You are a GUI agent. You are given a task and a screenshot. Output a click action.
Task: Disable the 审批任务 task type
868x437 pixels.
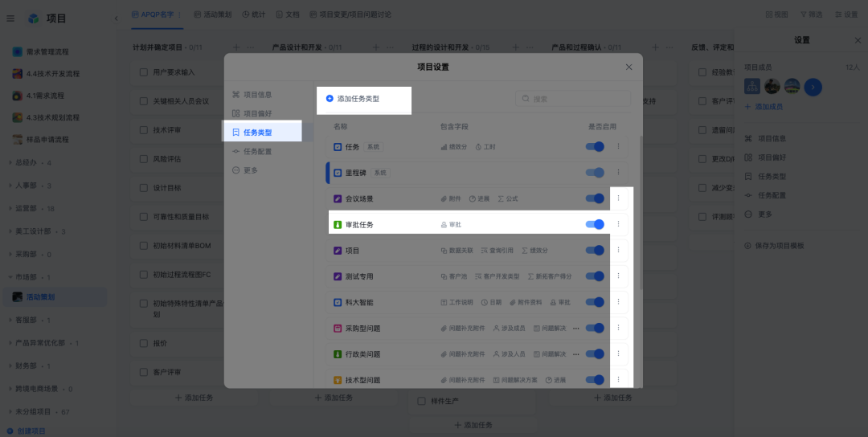(595, 224)
